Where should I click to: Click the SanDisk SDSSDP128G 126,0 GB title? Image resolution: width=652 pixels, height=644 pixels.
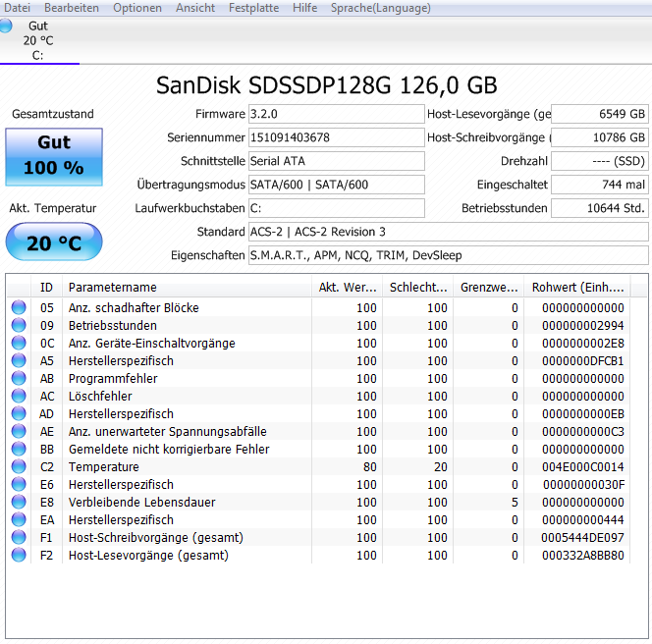point(326,85)
